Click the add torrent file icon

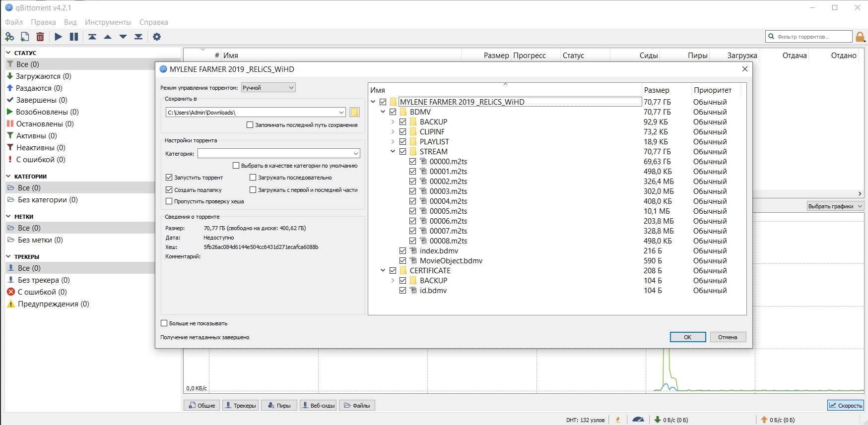pyautogui.click(x=25, y=37)
